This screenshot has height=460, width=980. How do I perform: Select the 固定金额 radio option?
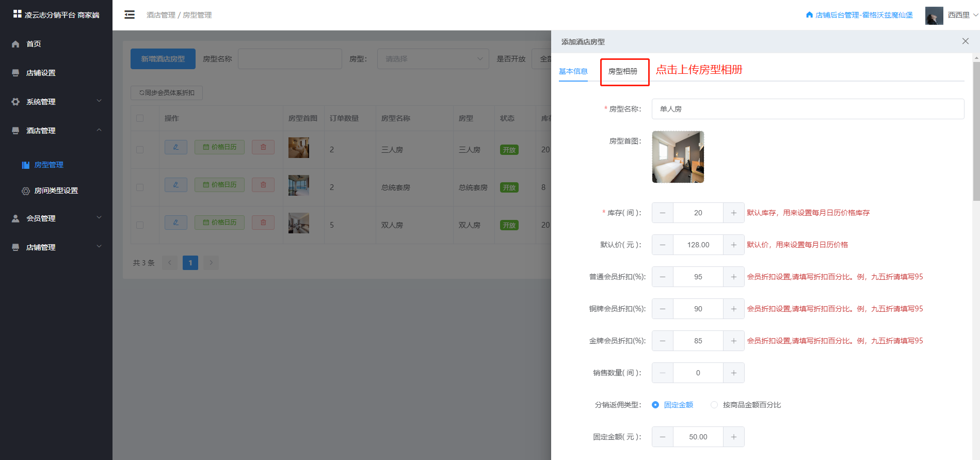pyautogui.click(x=673, y=405)
